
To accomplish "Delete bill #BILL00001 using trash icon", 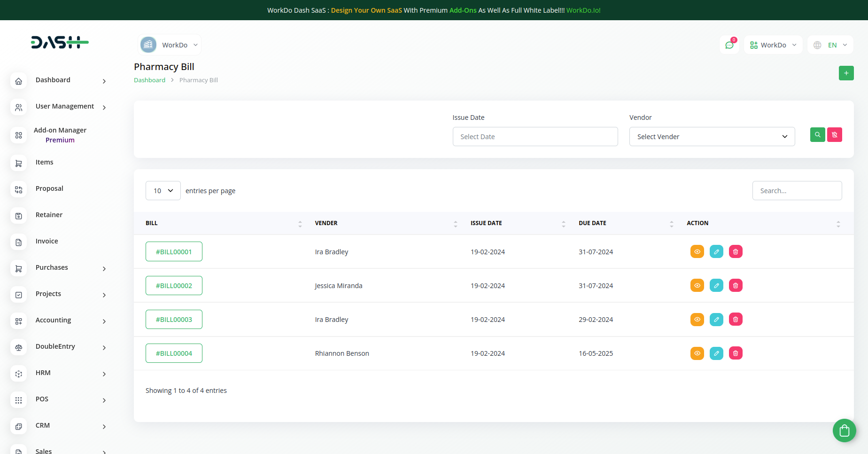I will (x=735, y=252).
